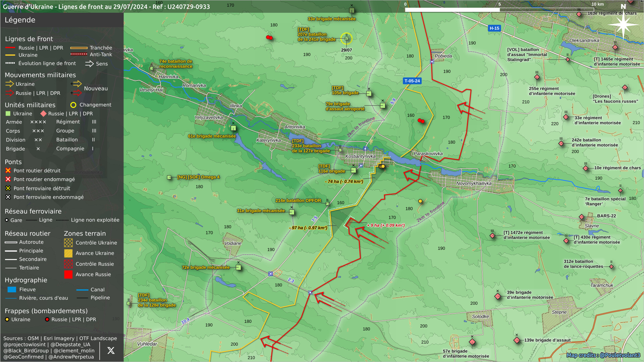Click the Avance Ukraine yellow swatch
Viewport: 644px width, 362px height.
(x=68, y=253)
